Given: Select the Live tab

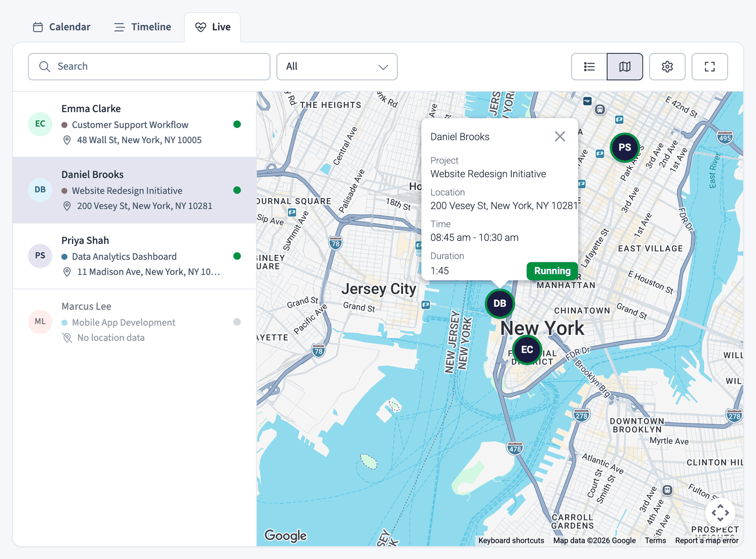Looking at the screenshot, I should (213, 27).
